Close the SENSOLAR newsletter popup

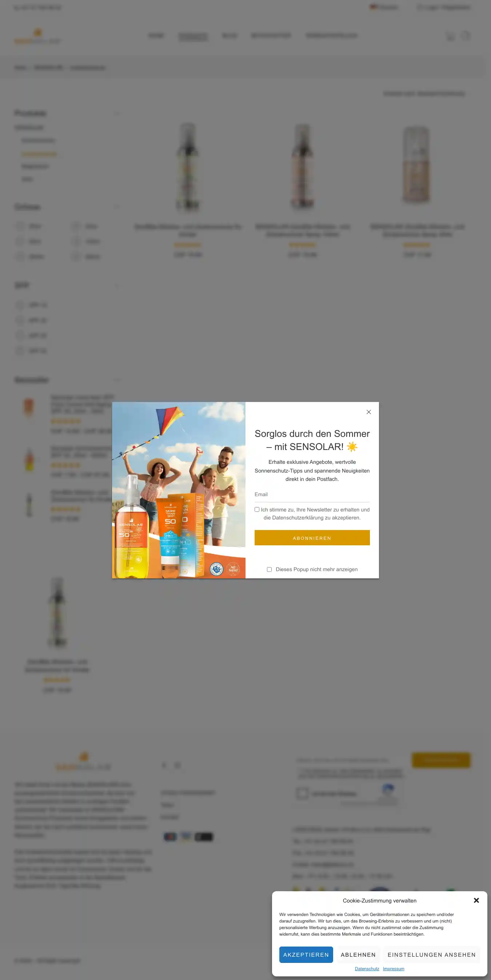coord(368,412)
